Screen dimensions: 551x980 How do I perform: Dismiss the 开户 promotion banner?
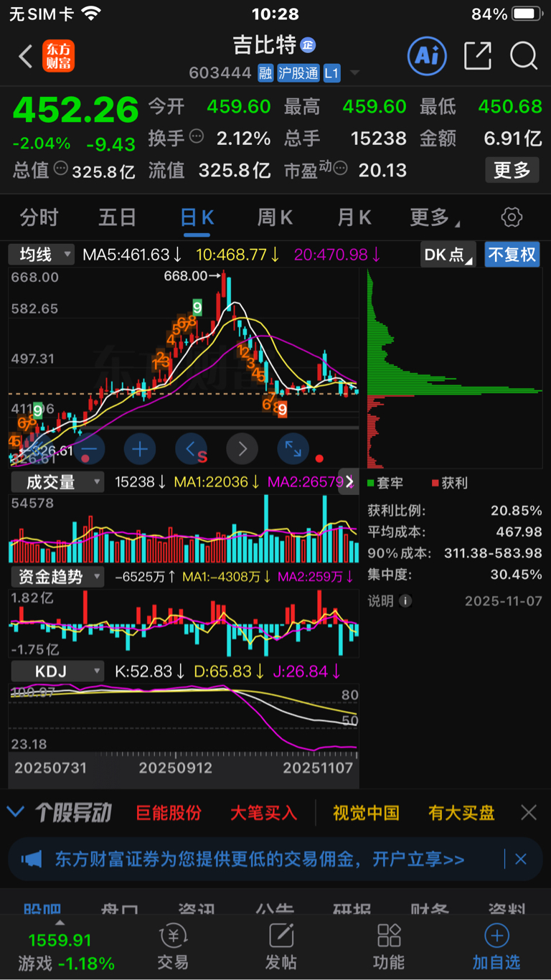pyautogui.click(x=521, y=859)
